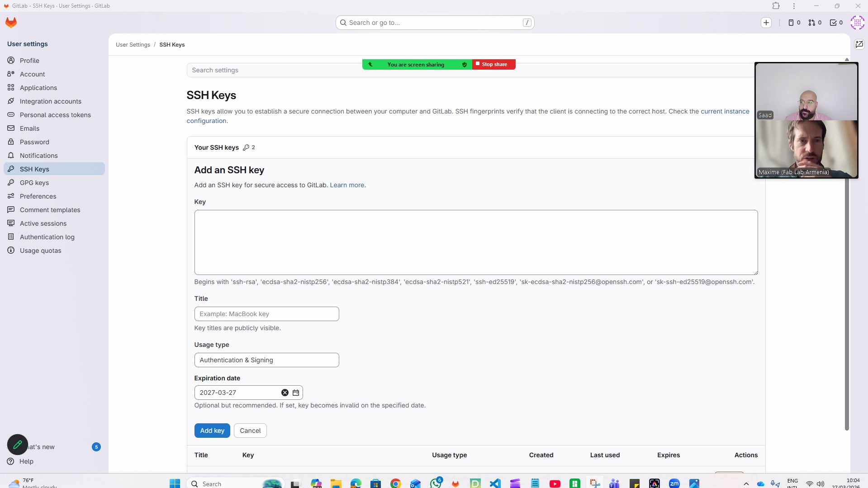Open assigned issues counter in top bar

(x=794, y=23)
